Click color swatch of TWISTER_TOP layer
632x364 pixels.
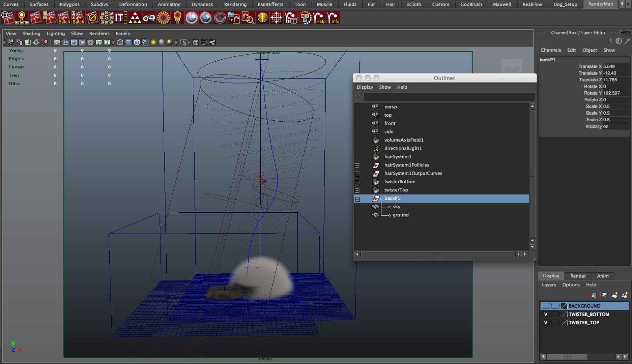point(564,323)
